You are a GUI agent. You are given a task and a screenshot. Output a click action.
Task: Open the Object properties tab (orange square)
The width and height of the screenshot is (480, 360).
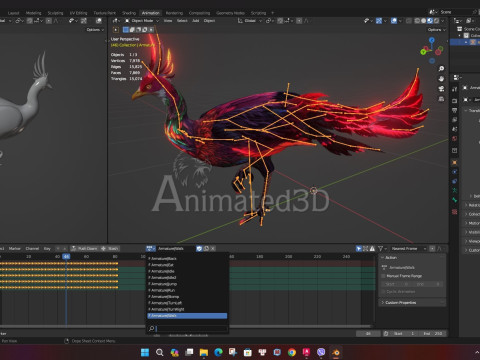(455, 162)
